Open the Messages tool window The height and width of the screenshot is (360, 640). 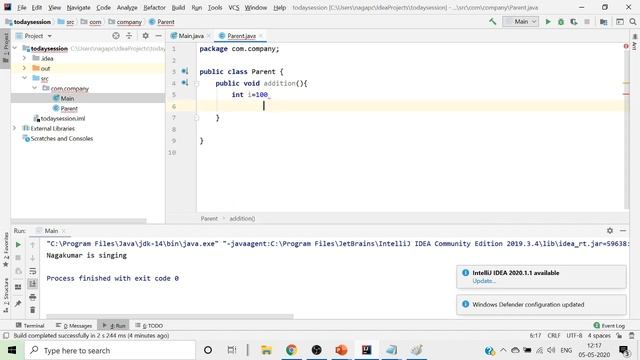pos(74,325)
